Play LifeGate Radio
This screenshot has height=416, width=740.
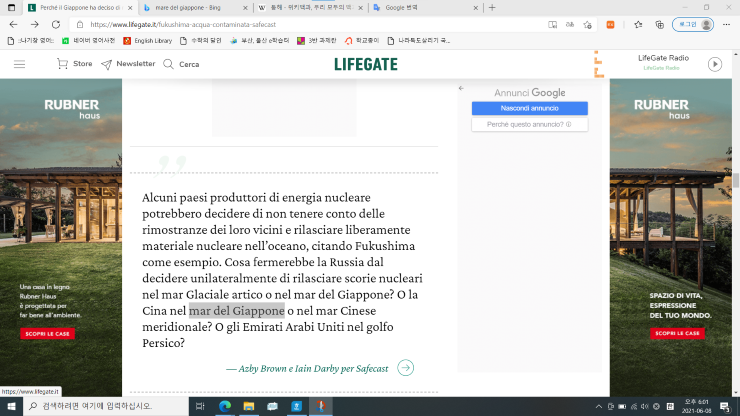click(x=714, y=64)
